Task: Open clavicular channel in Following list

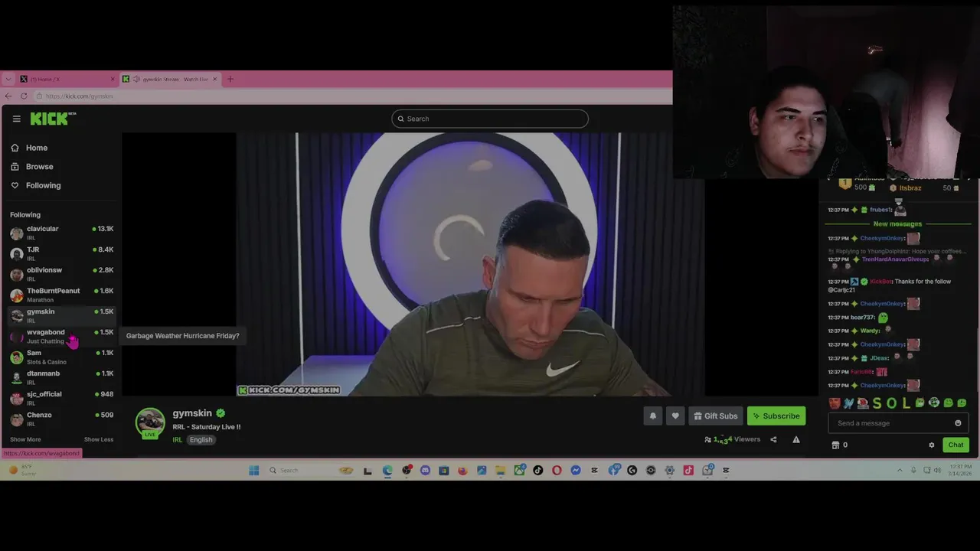Action: [61, 232]
